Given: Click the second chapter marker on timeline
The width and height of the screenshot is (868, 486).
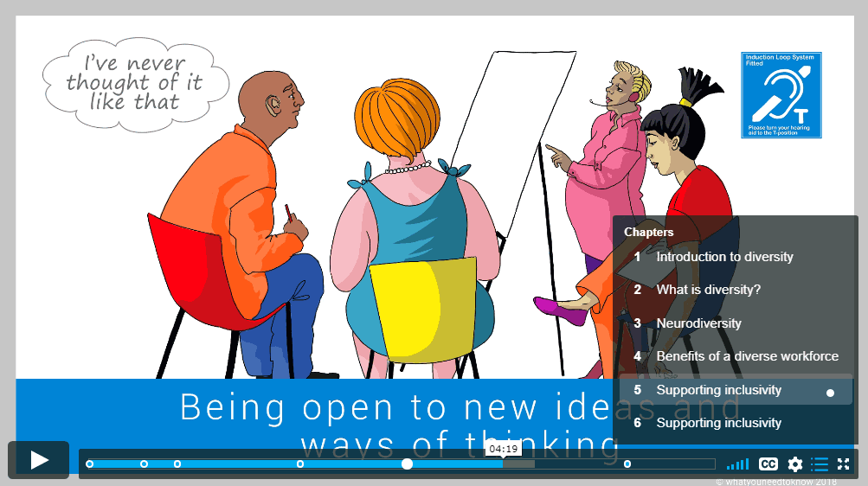Looking at the screenshot, I should tap(144, 464).
